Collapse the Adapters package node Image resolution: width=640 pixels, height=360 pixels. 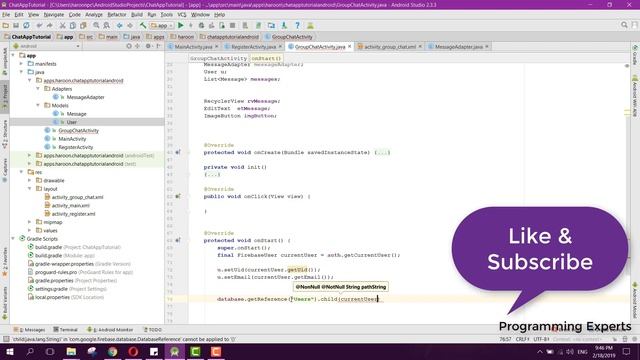(x=38, y=89)
